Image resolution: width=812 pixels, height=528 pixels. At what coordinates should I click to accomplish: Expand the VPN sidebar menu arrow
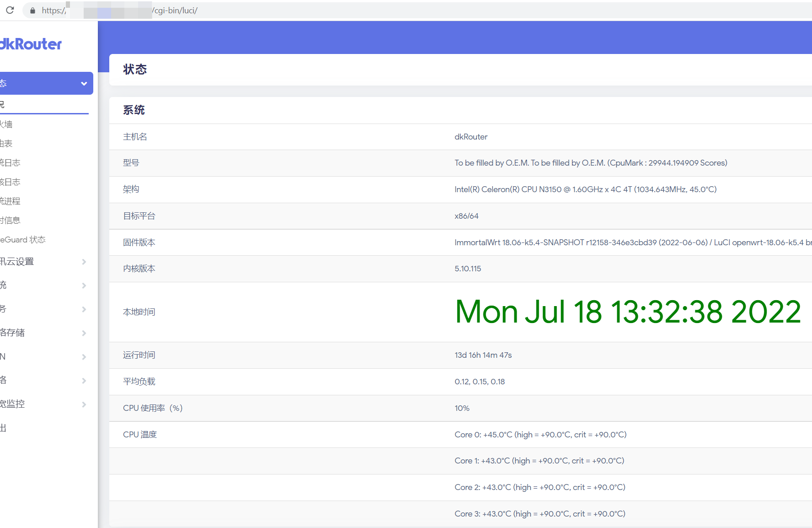click(x=84, y=357)
